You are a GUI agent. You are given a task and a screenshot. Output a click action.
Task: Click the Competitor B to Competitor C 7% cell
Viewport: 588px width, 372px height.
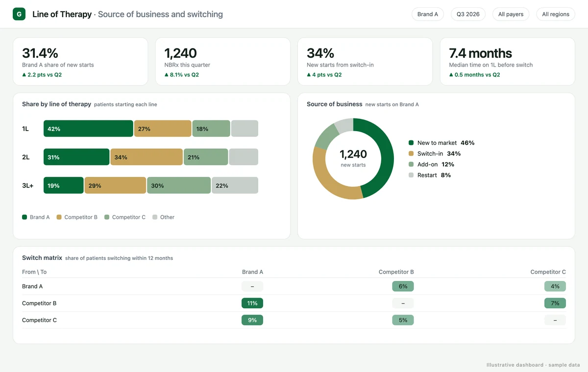pyautogui.click(x=555, y=303)
